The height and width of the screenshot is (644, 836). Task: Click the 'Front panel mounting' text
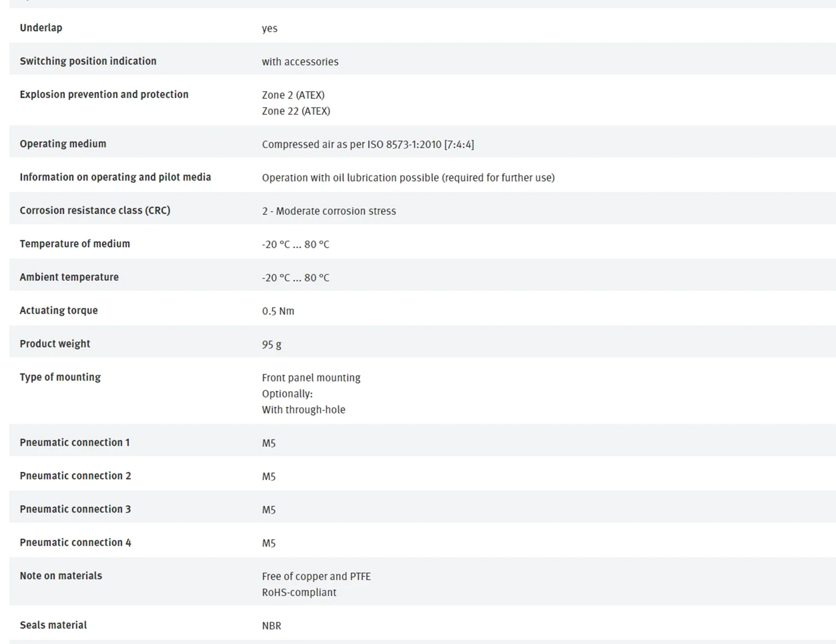point(311,378)
